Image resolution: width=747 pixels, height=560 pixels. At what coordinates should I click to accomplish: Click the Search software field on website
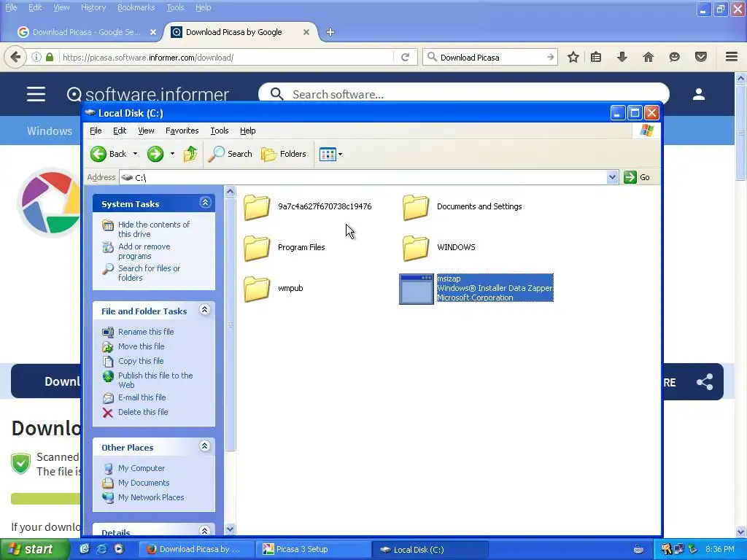pos(463,94)
